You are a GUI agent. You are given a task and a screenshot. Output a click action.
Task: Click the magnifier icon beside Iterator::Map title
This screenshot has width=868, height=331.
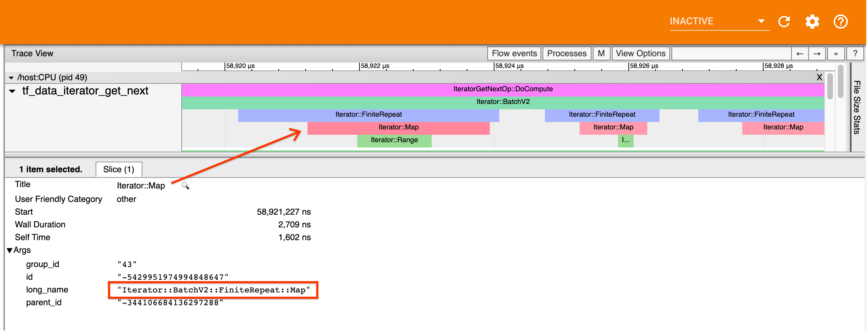tap(186, 186)
